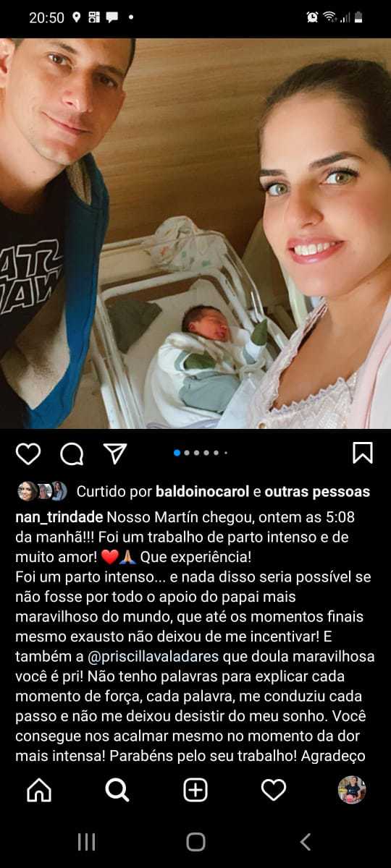View likes via outras pessoas
Image resolution: width=391 pixels, height=868 pixels.
[317, 492]
